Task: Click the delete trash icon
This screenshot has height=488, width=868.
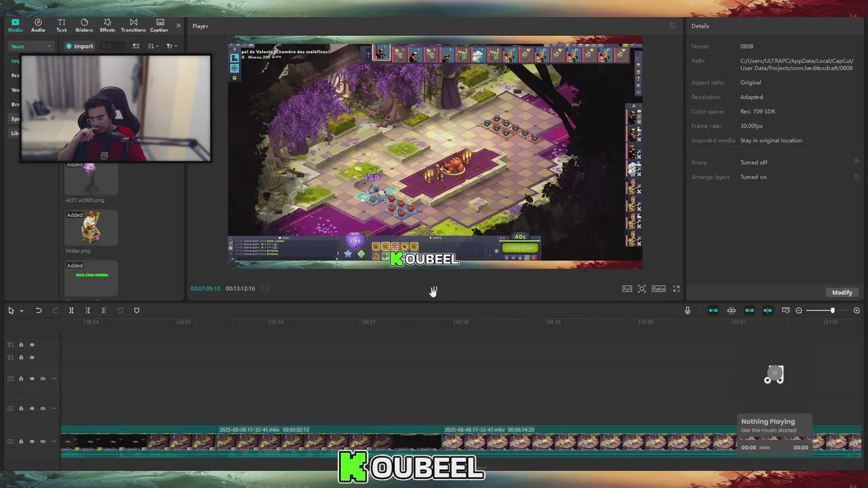Action: 120,310
